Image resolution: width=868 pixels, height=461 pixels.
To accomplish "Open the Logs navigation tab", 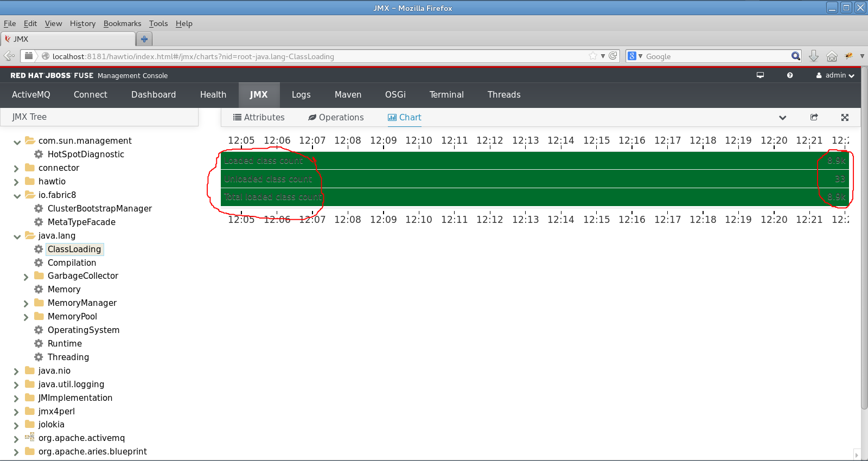I will [x=301, y=94].
